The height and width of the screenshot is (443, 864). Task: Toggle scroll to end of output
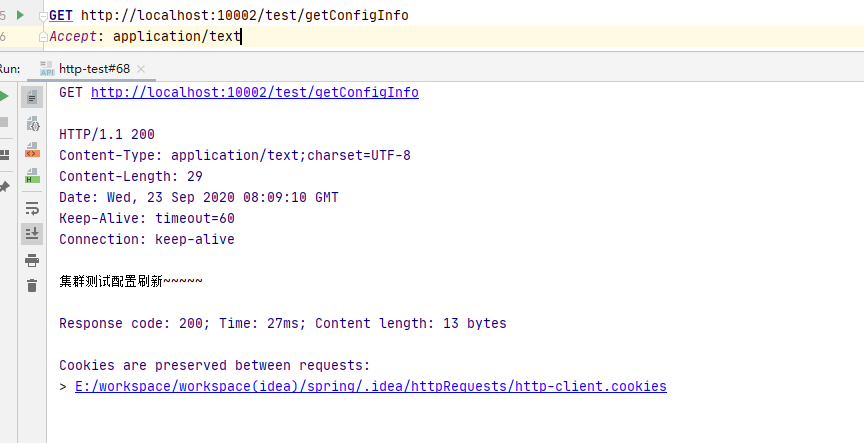(32, 234)
